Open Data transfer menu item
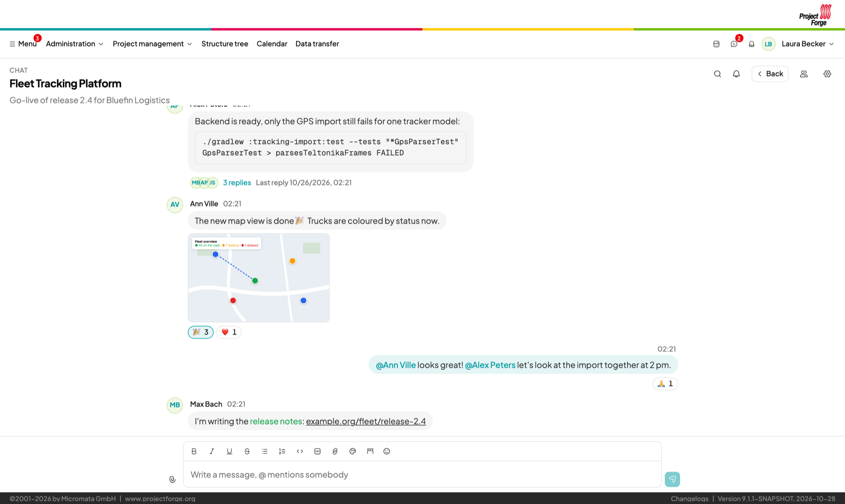Screen dimensions: 845x504 point(317,44)
